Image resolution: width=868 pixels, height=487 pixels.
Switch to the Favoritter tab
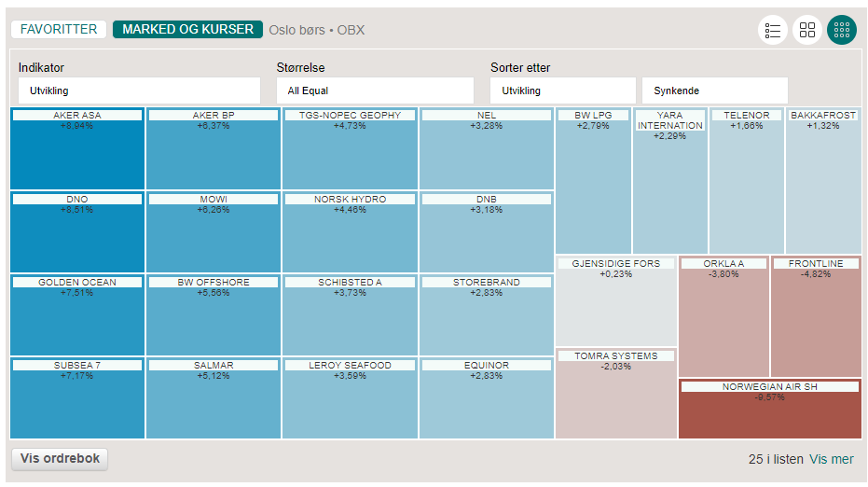59,30
